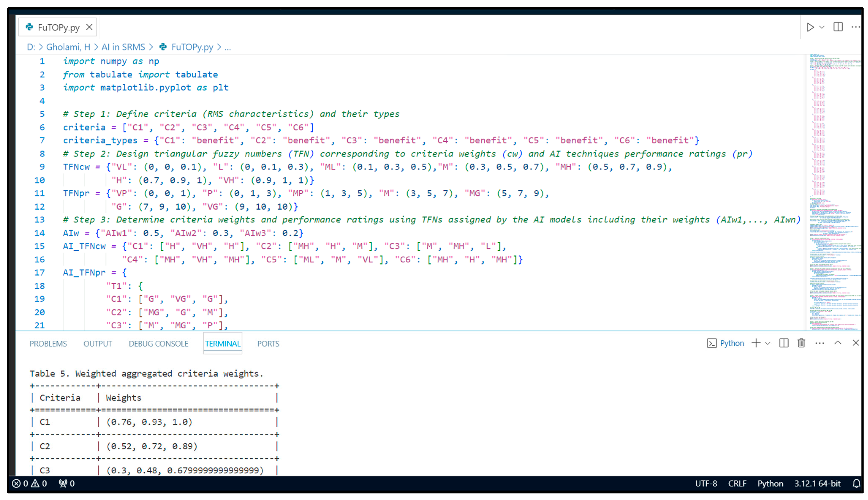Expand launch profile dropdown beside plus
The width and height of the screenshot is (868, 500).
pyautogui.click(x=768, y=343)
